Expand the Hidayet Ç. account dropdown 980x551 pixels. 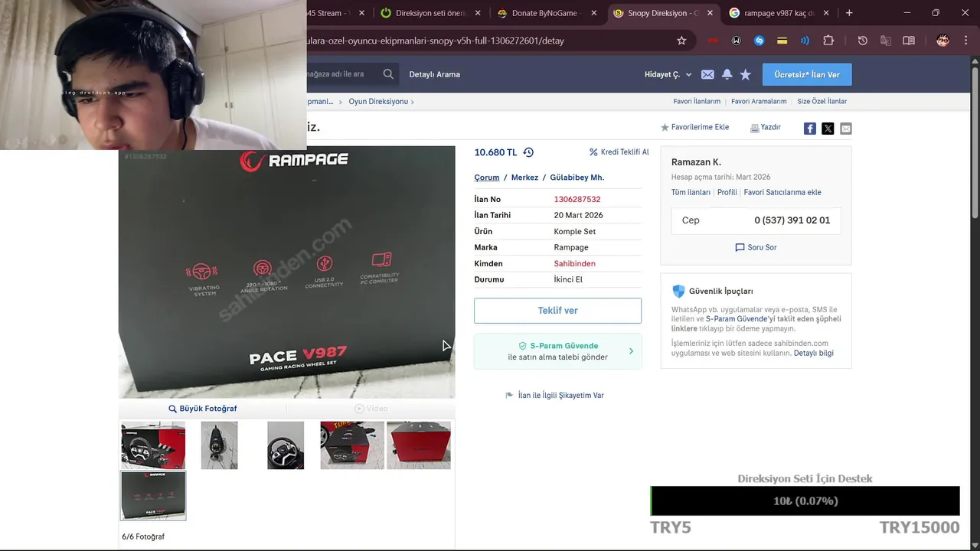tap(688, 75)
